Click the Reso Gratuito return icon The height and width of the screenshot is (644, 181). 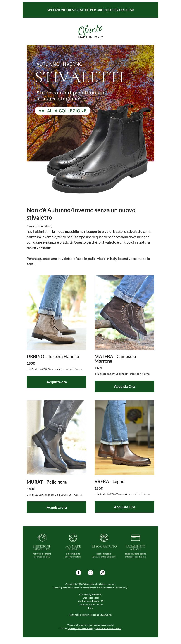pyautogui.click(x=104, y=537)
